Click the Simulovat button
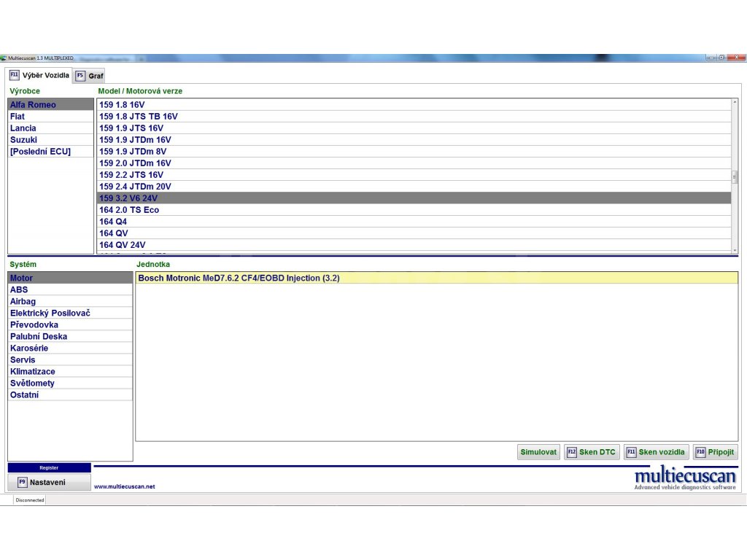The width and height of the screenshot is (747, 560). [x=538, y=452]
